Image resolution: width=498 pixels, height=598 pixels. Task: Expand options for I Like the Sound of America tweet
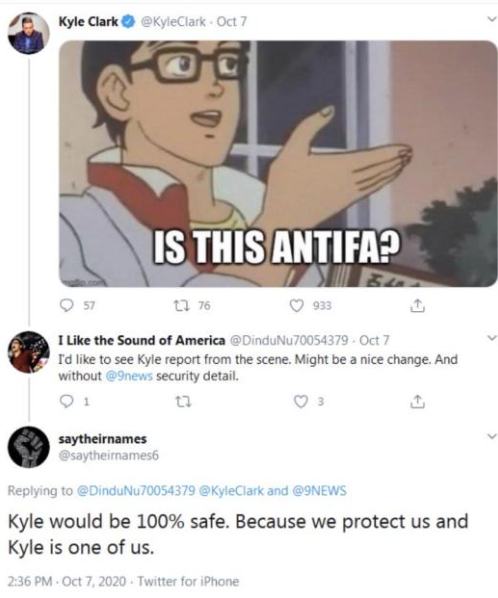(x=492, y=338)
